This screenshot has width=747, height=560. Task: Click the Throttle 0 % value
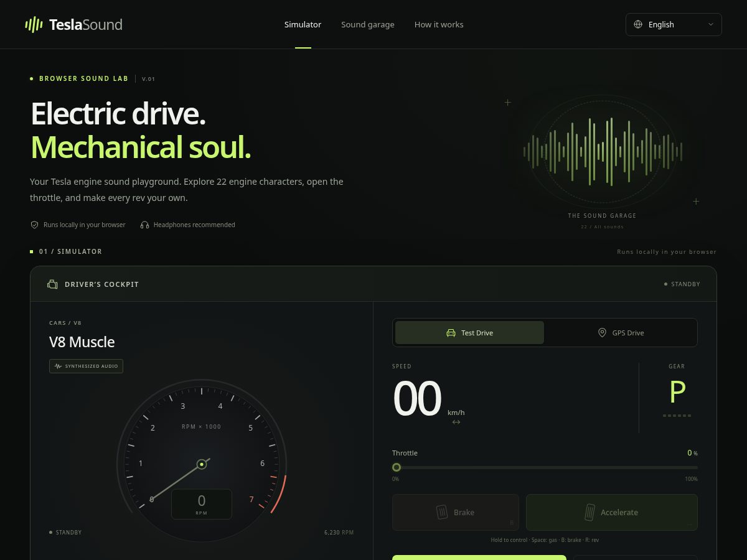coord(692,453)
